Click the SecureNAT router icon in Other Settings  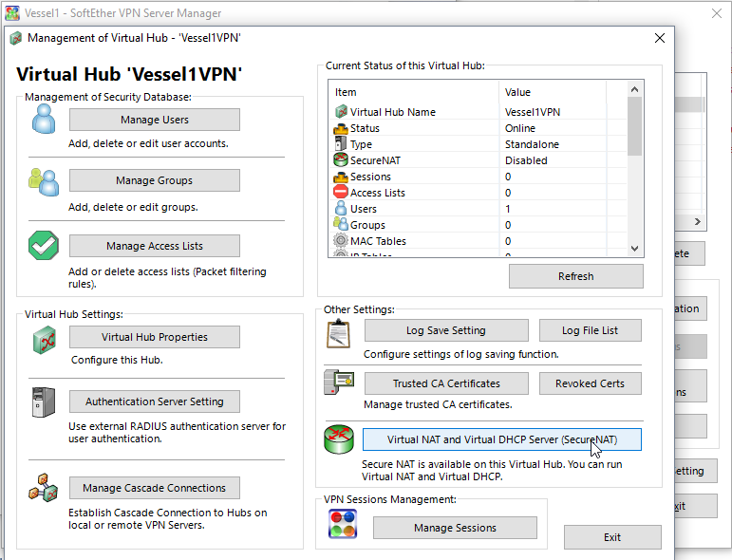point(339,439)
